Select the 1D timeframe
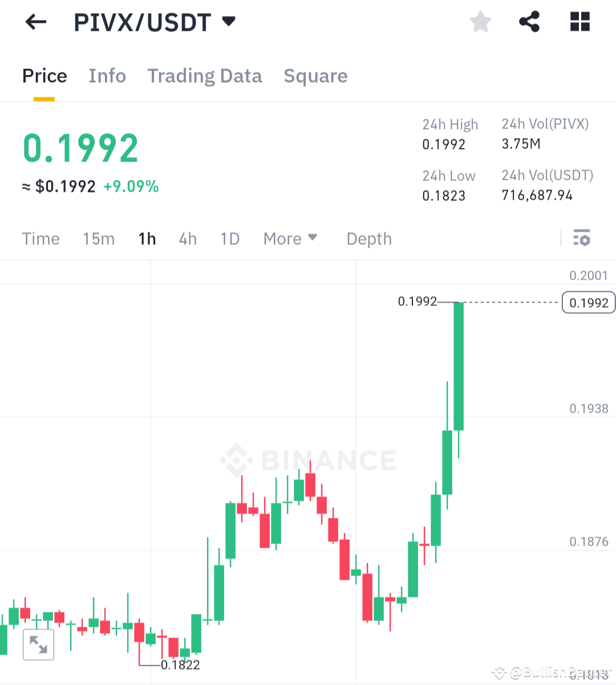 230,239
